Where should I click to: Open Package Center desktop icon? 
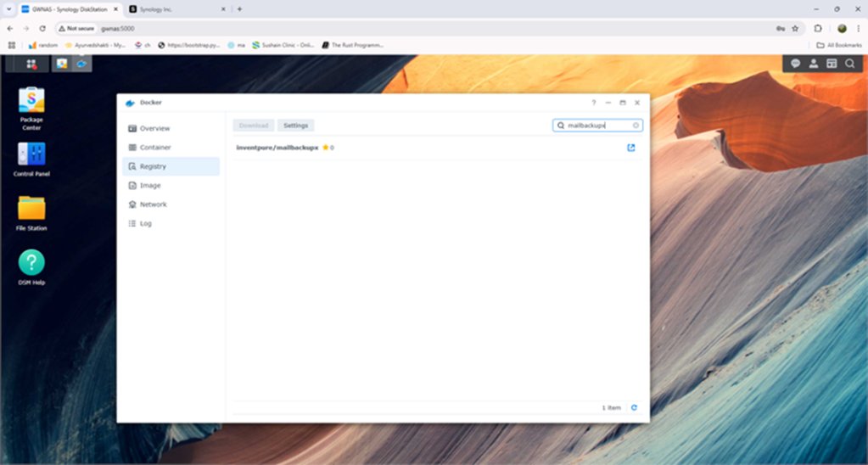click(x=31, y=109)
